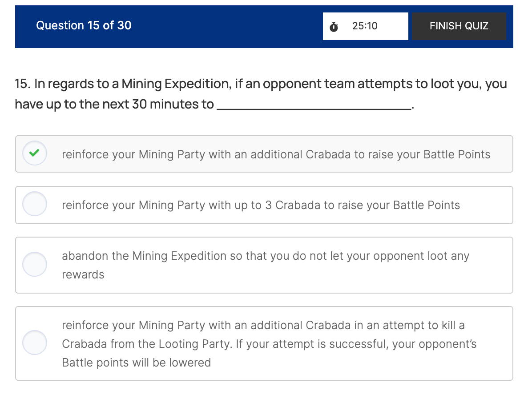Click the 'Question 15 of 30' header text
This screenshot has height=395, width=532.
tap(84, 25)
